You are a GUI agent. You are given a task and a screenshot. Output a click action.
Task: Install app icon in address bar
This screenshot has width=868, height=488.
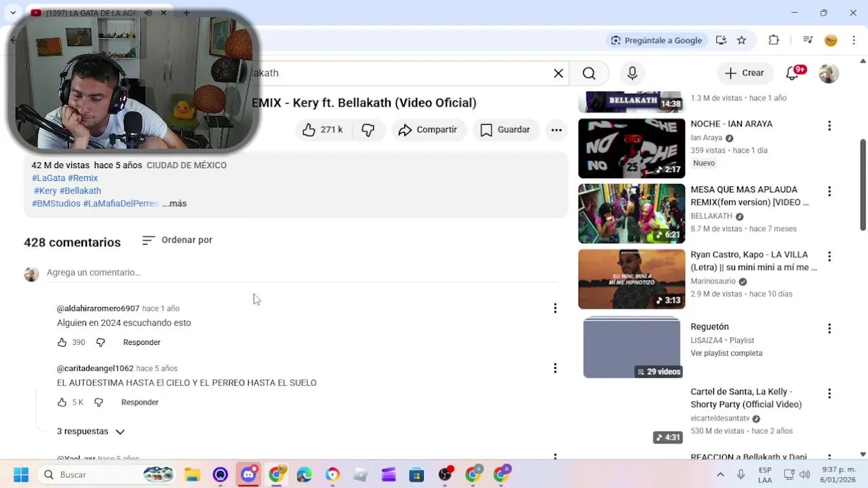pos(722,41)
